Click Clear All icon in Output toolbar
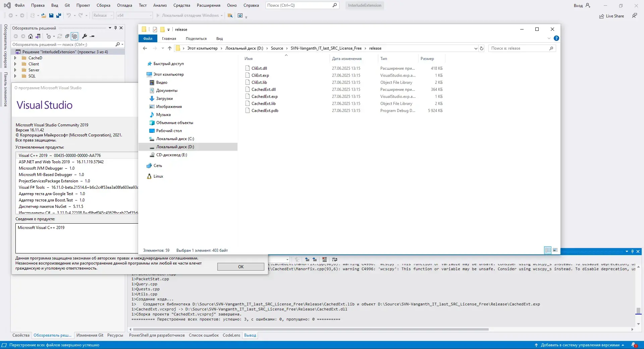This screenshot has width=644, height=349. (x=324, y=259)
